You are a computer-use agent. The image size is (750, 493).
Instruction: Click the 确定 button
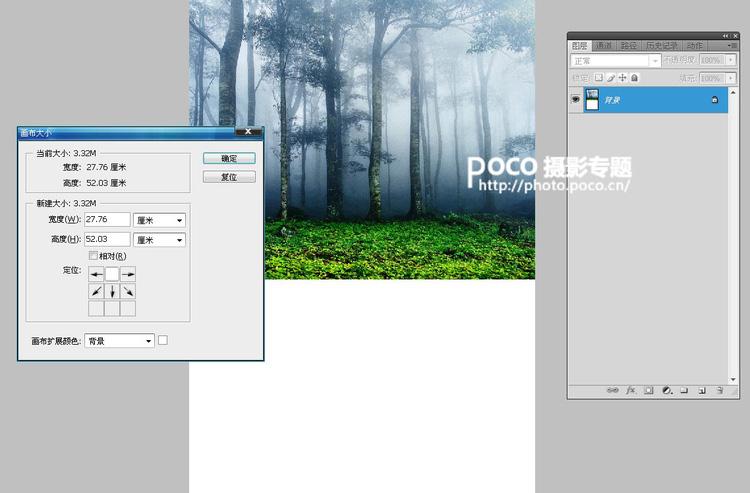point(229,158)
